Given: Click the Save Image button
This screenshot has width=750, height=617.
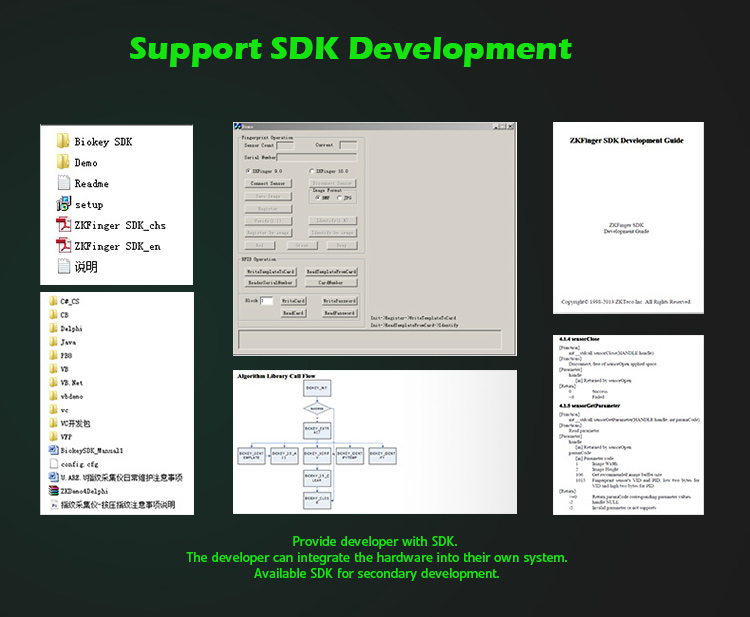Looking at the screenshot, I should (x=268, y=196).
